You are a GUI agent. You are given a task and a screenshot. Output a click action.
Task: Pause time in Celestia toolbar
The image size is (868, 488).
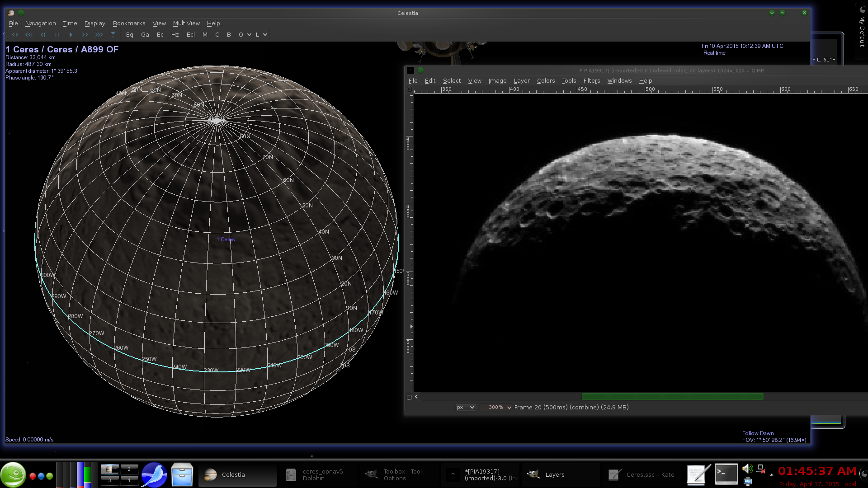click(57, 35)
